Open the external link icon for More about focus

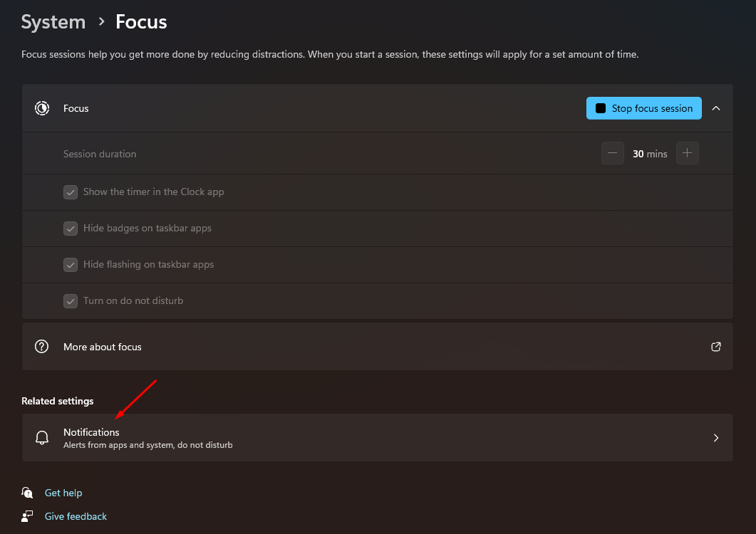[716, 347]
